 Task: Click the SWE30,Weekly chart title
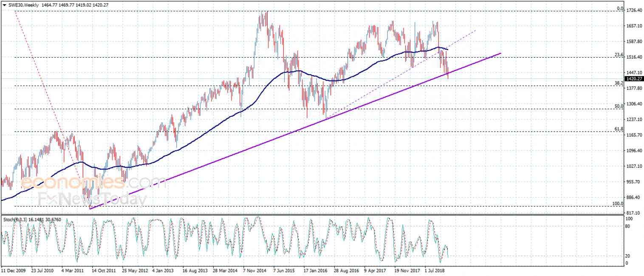[23, 5]
